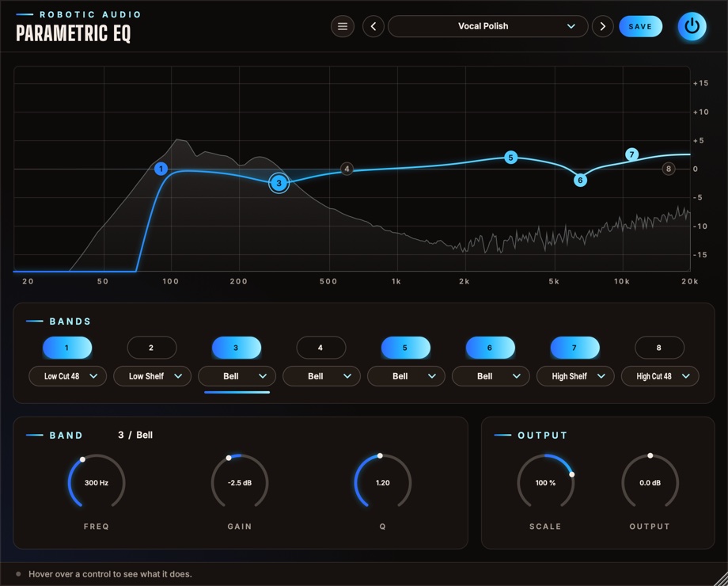
Task: Select band node 3 on the EQ graph
Action: [279, 183]
